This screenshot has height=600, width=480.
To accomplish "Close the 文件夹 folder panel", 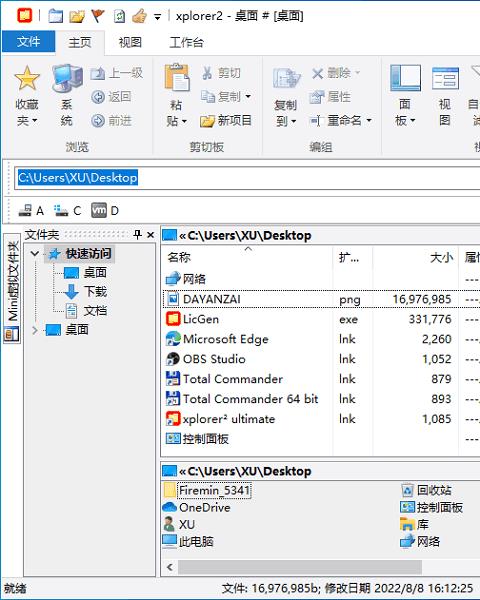I will click(150, 235).
